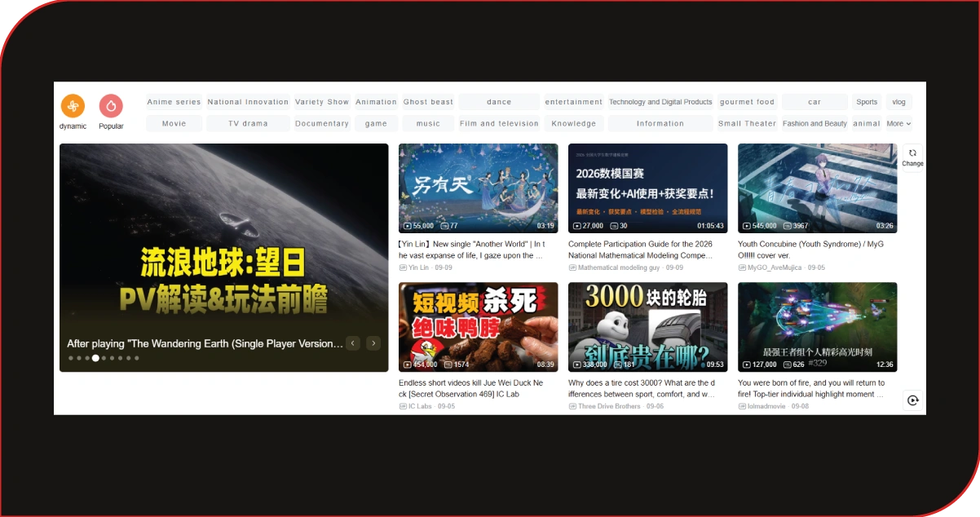
Task: Click the After playing Wandering Earth caption
Action: pyautogui.click(x=205, y=343)
